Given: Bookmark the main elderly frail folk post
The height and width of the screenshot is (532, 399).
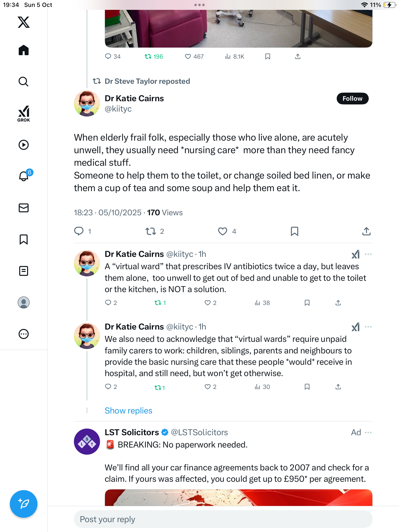Looking at the screenshot, I should coord(294,231).
